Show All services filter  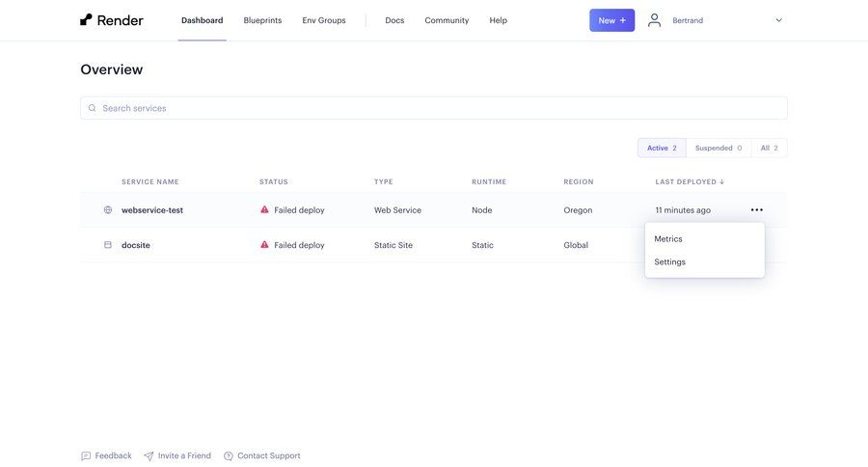coord(769,148)
